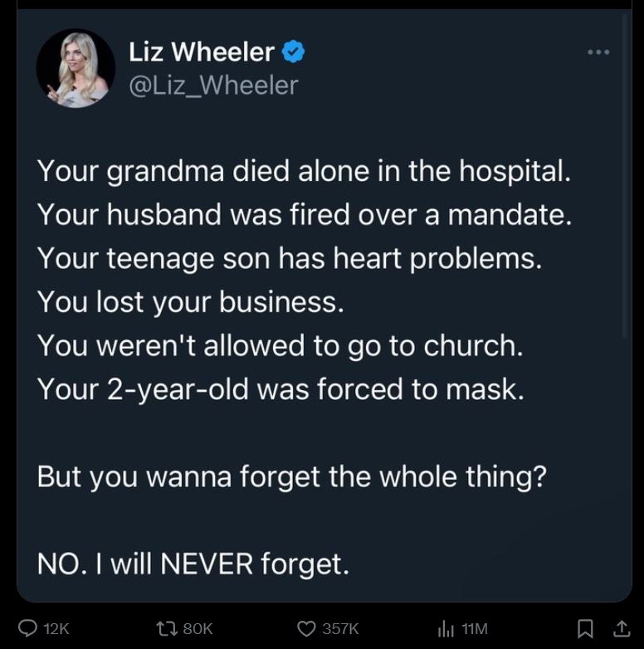
Task: View the 80K reposts count
Action: click(x=198, y=629)
